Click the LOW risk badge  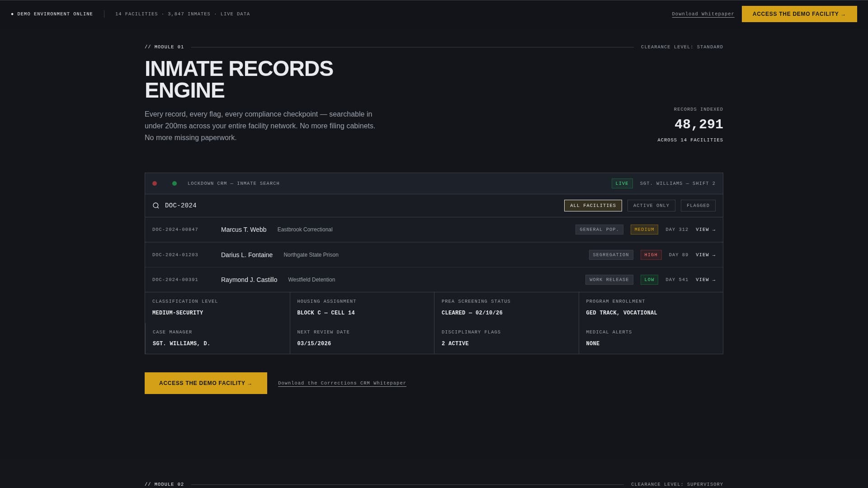coord(649,280)
